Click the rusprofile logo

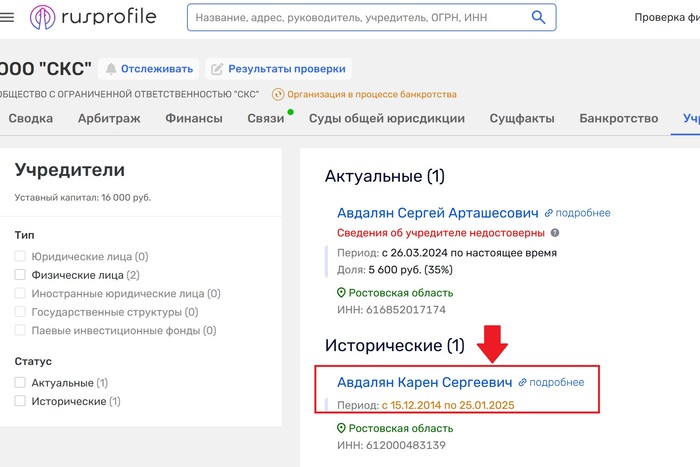click(93, 17)
